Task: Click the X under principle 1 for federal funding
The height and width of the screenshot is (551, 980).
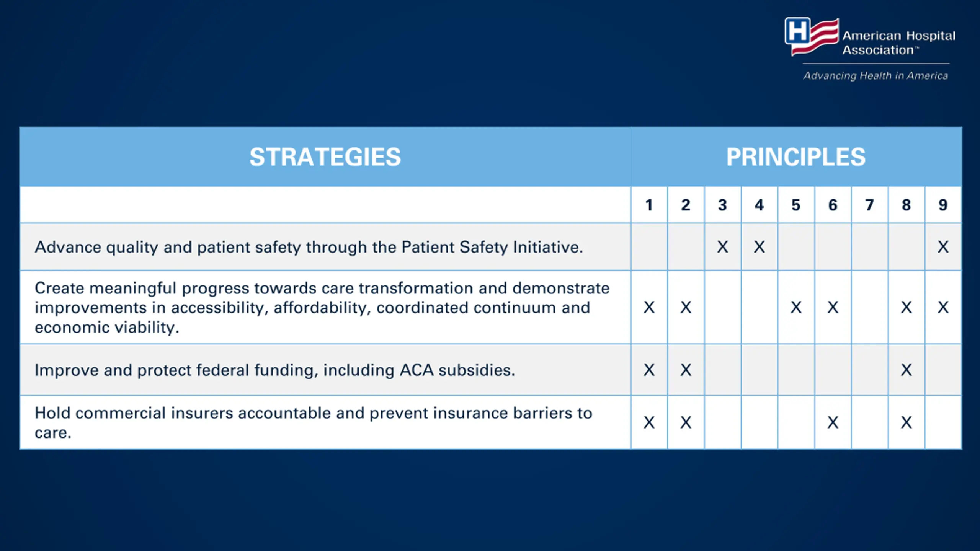Action: coord(649,370)
